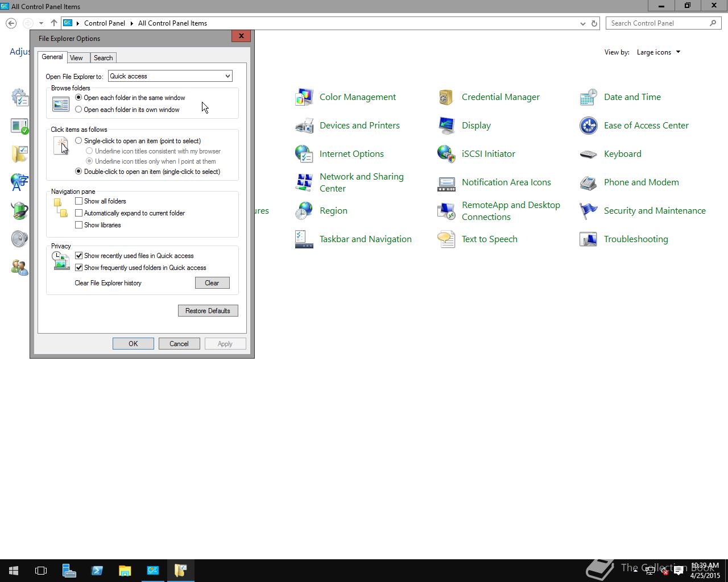This screenshot has width=728, height=582.
Task: Open the Keyboard link
Action: point(623,154)
